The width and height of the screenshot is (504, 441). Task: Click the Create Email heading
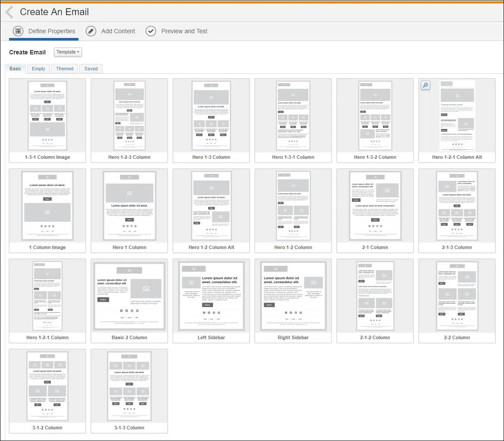click(27, 52)
